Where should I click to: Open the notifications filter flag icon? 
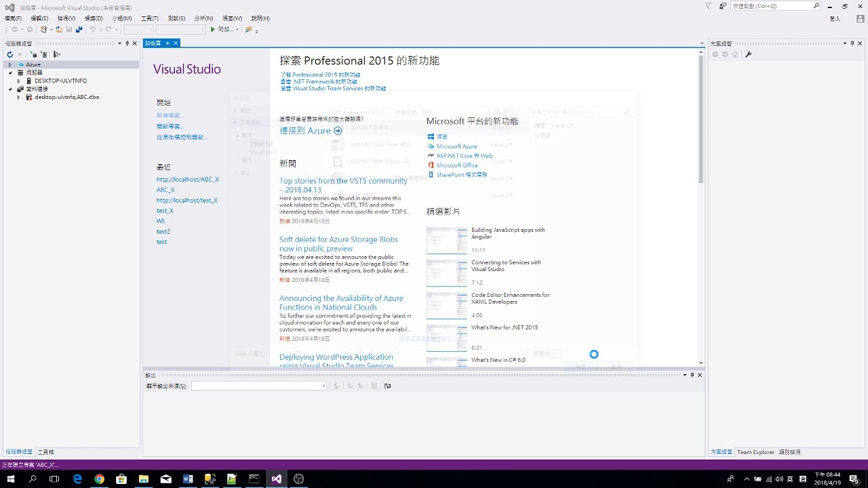[x=708, y=5]
